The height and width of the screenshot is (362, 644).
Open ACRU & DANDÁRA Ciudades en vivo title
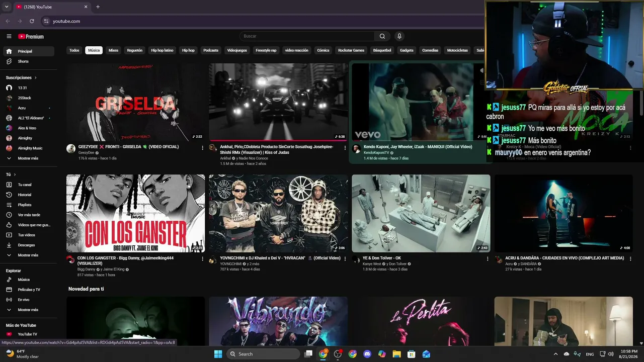565,258
